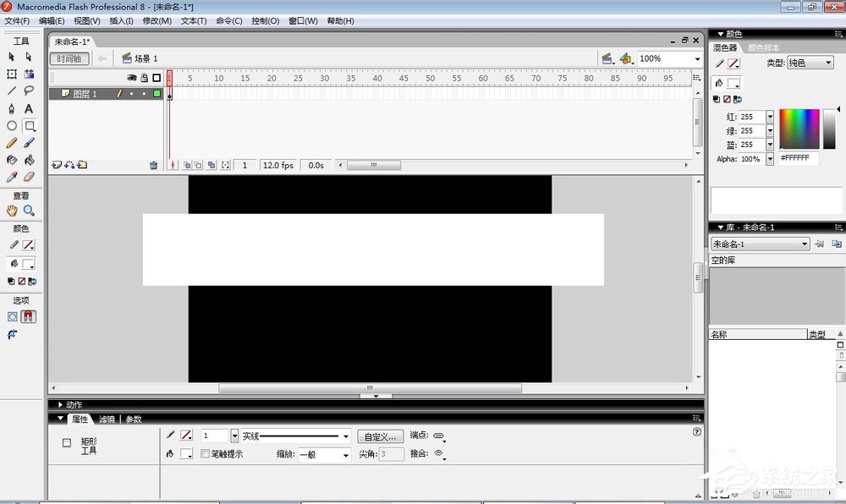Collapse the 颜色 panel
This screenshot has width=846, height=504.
coord(721,34)
